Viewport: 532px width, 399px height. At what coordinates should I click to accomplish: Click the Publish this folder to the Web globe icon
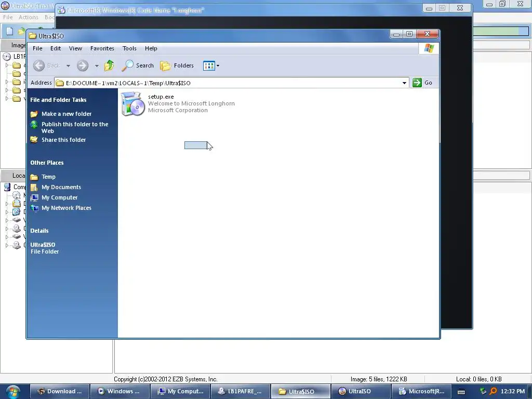[34, 125]
